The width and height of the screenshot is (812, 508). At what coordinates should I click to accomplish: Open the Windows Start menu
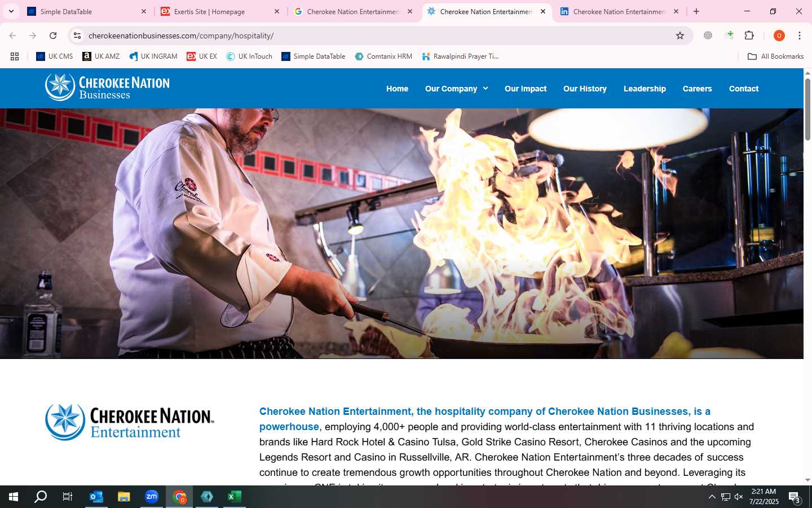click(x=14, y=497)
